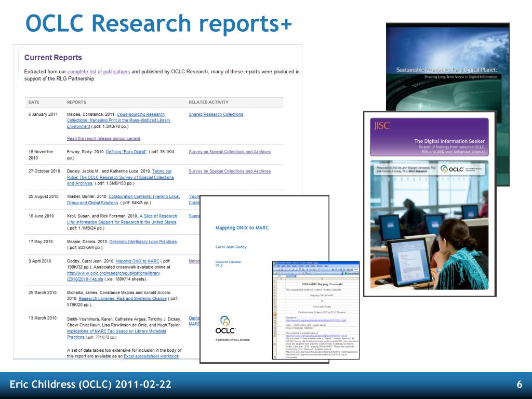Click the '27 October 2010' date cell
The height and width of the screenshot is (399, 532).
[44, 171]
